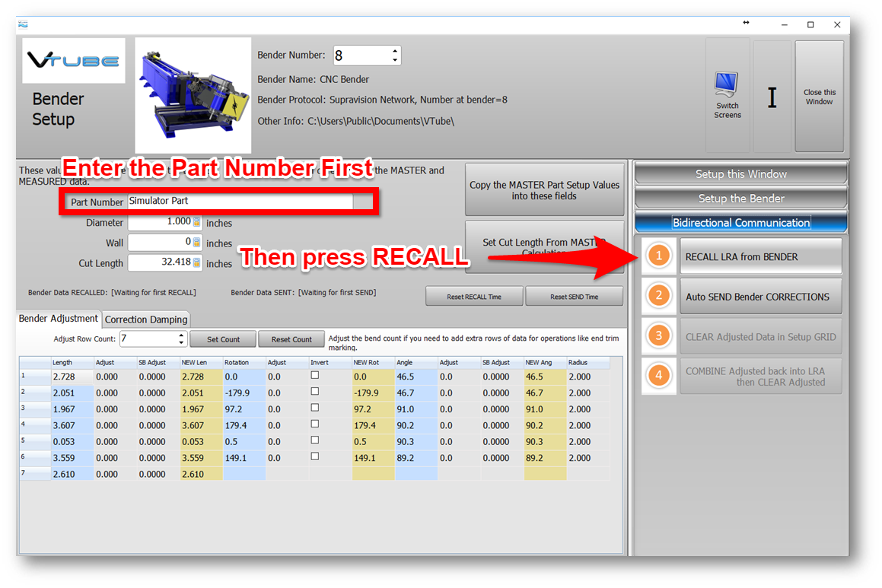The height and width of the screenshot is (588, 882).
Task: Toggle the Invert checkbox in row 1
Action: pyautogui.click(x=315, y=376)
